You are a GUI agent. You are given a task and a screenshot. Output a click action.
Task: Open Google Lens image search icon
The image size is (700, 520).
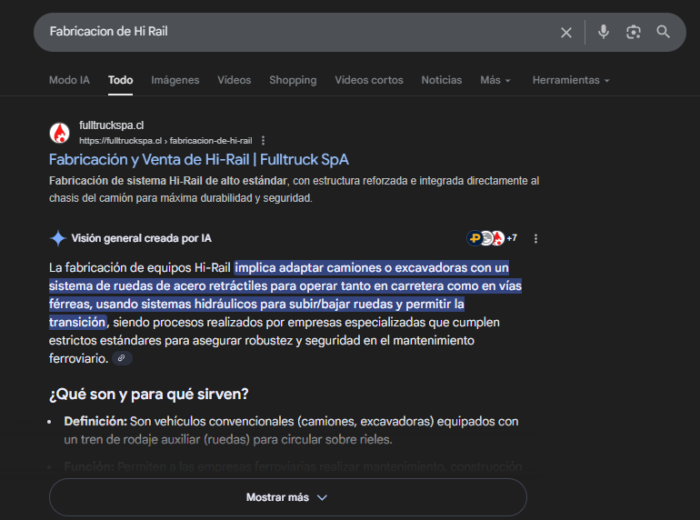click(x=633, y=32)
